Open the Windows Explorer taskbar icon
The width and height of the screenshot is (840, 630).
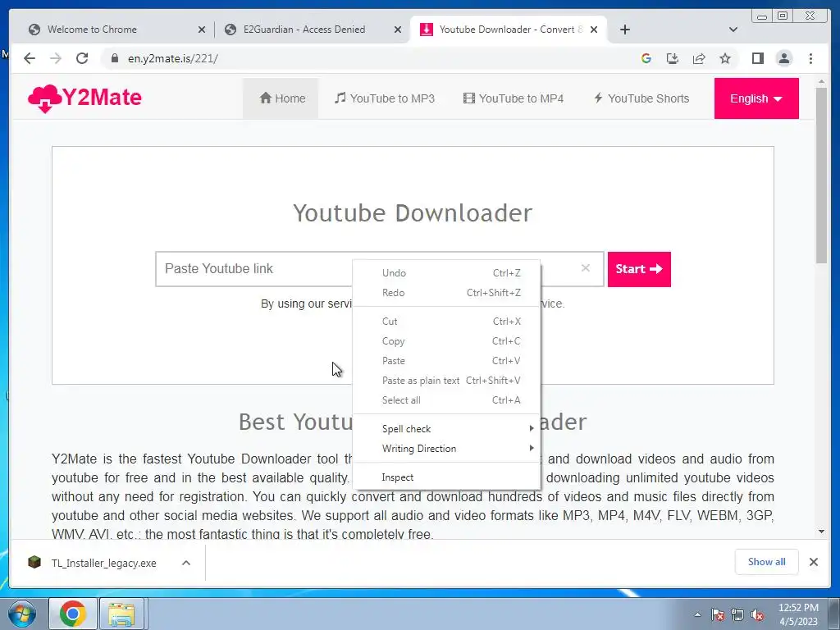coord(121,614)
